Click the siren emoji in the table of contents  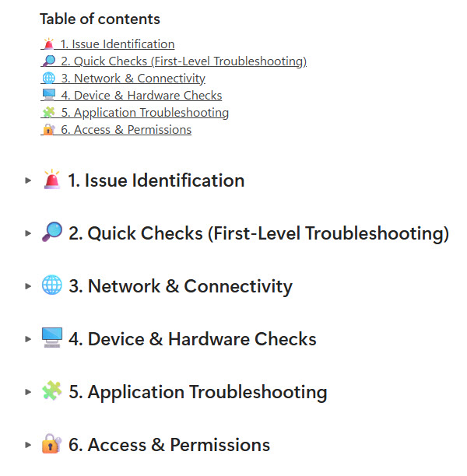[48, 44]
